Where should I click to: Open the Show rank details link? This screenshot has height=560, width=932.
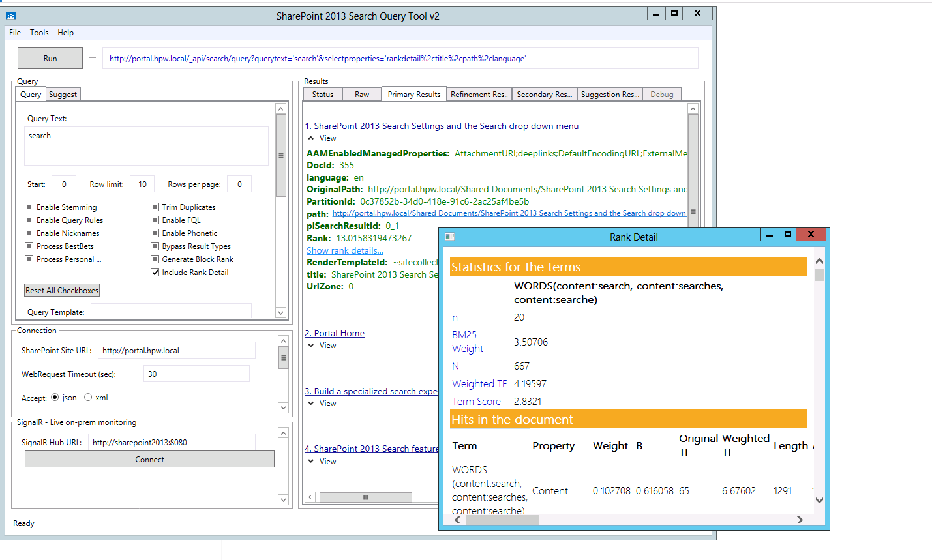point(344,250)
